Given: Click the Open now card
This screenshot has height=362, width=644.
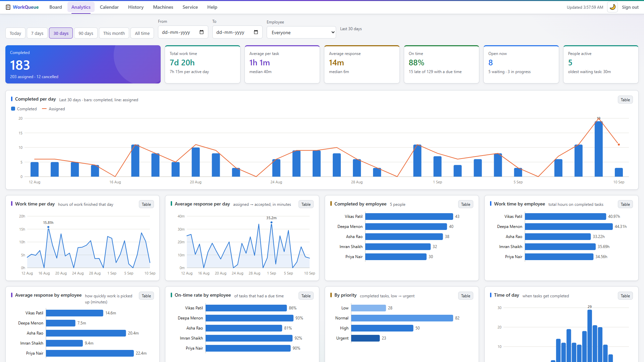Looking at the screenshot, I should pos(521,64).
